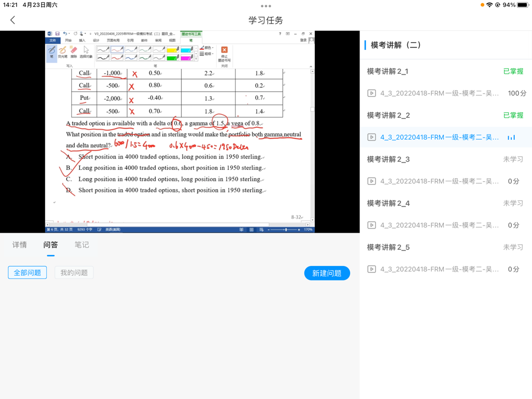This screenshot has width=532, height=399.
Task: Click zoom in plus in Word status bar
Action: pyautogui.click(x=299, y=230)
